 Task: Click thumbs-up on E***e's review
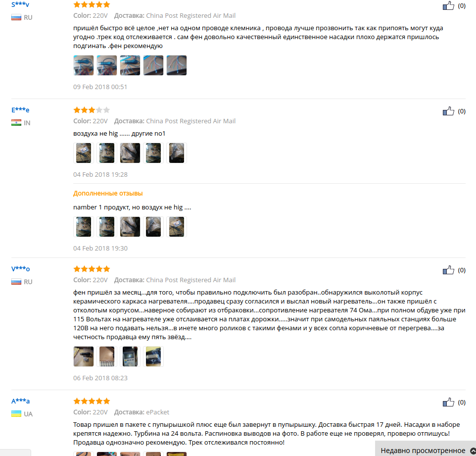coord(448,111)
